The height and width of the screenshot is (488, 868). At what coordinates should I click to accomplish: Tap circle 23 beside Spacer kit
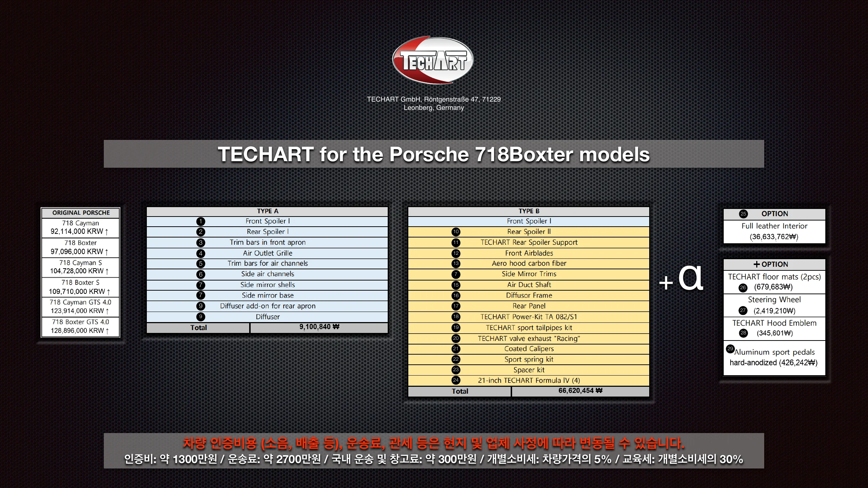(x=456, y=370)
